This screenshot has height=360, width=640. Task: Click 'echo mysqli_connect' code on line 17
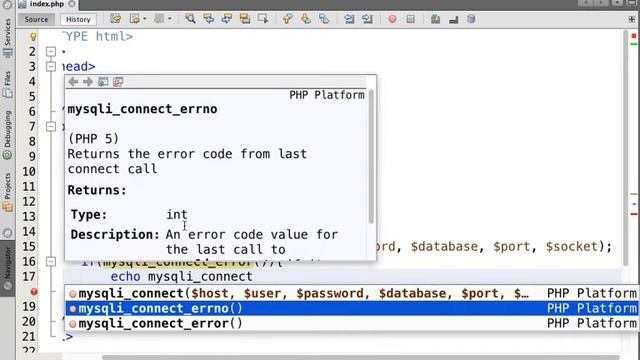click(x=182, y=276)
